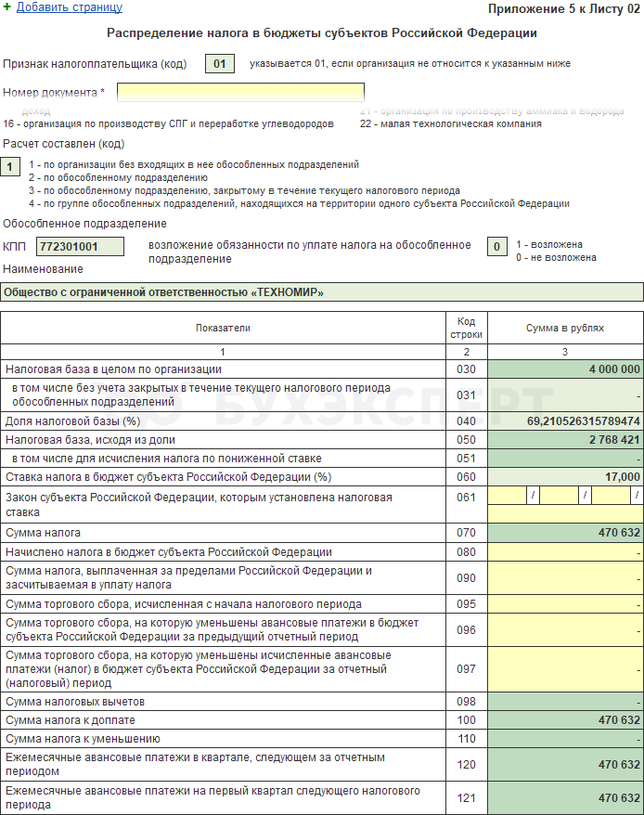
Task: Click the 'Сумма налоговых вычетов' label
Action: tap(75, 702)
